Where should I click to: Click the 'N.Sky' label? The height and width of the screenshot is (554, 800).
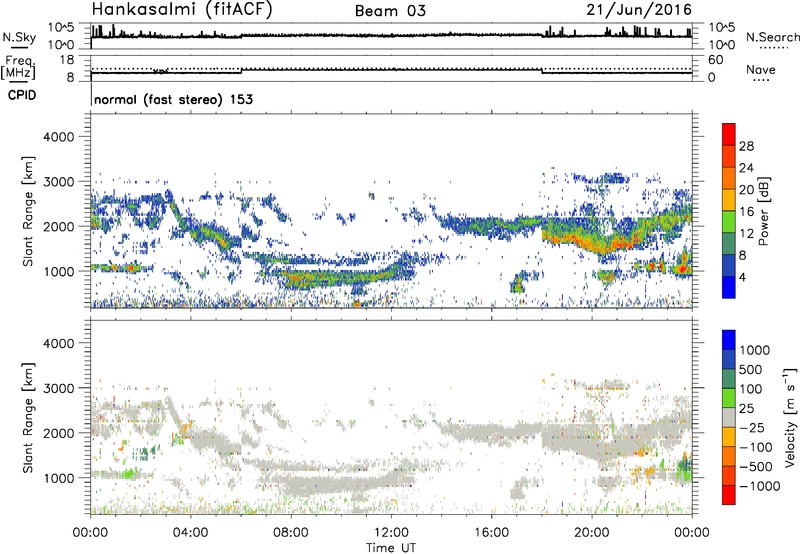[19, 37]
